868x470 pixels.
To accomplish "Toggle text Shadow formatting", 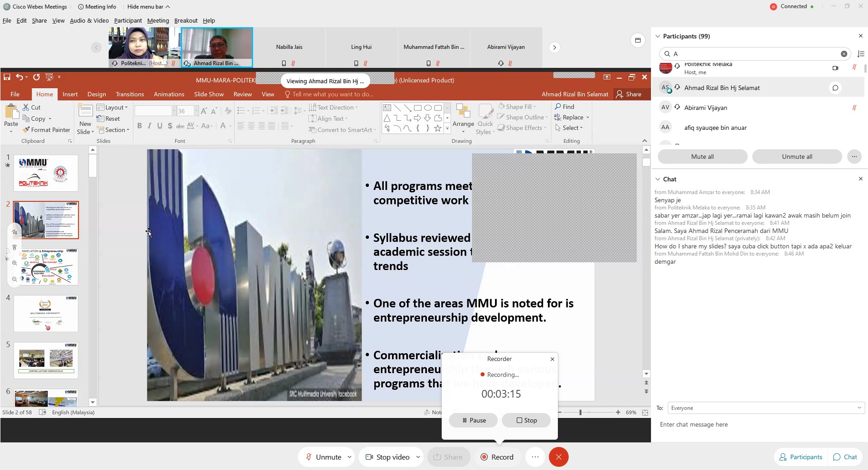I will point(170,126).
